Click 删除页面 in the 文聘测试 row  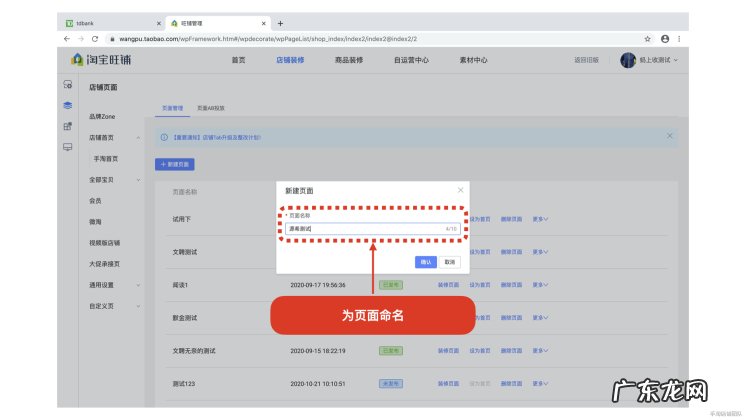tap(511, 252)
